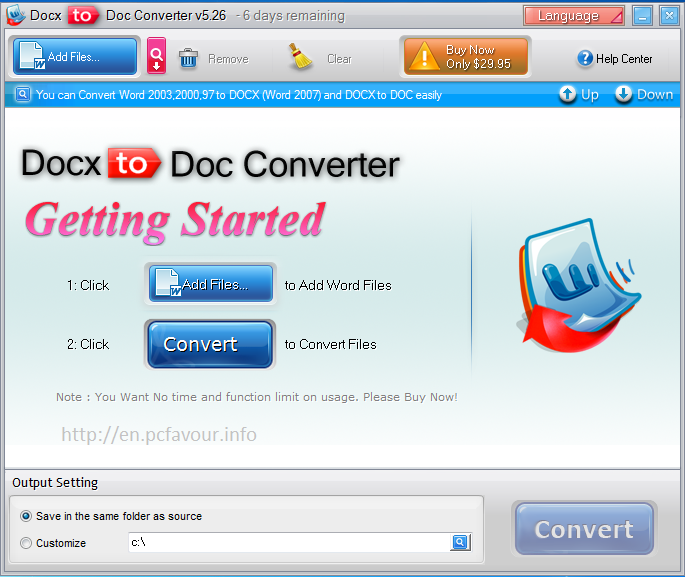Image resolution: width=685 pixels, height=577 pixels.
Task: Click the large Convert button at bottom right
Action: pos(584,529)
